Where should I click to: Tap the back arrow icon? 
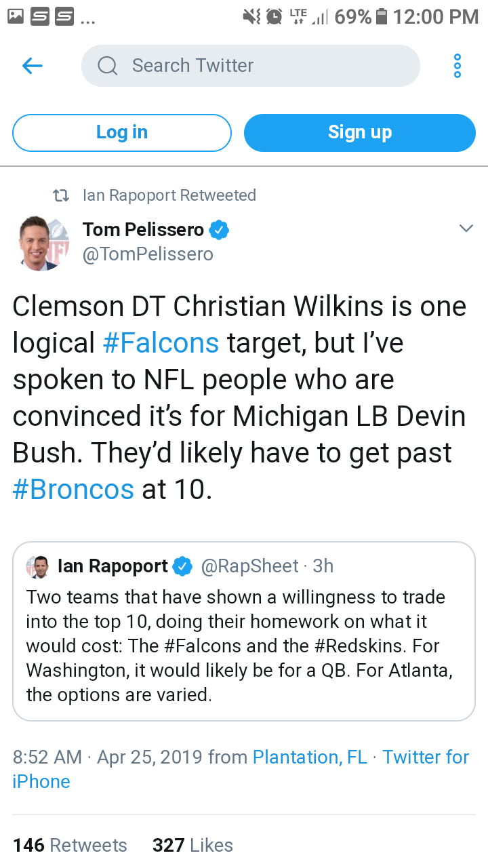[x=33, y=66]
